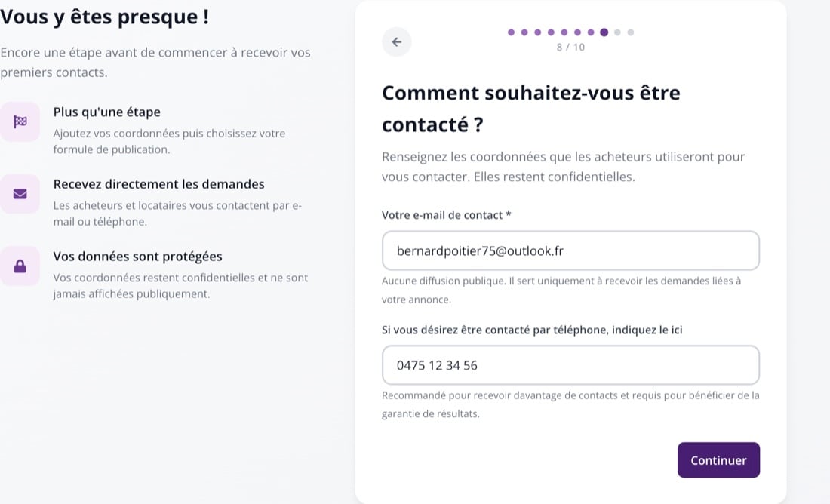
Task: Click 'Vos données sont protégées' heading
Action: [x=137, y=257]
